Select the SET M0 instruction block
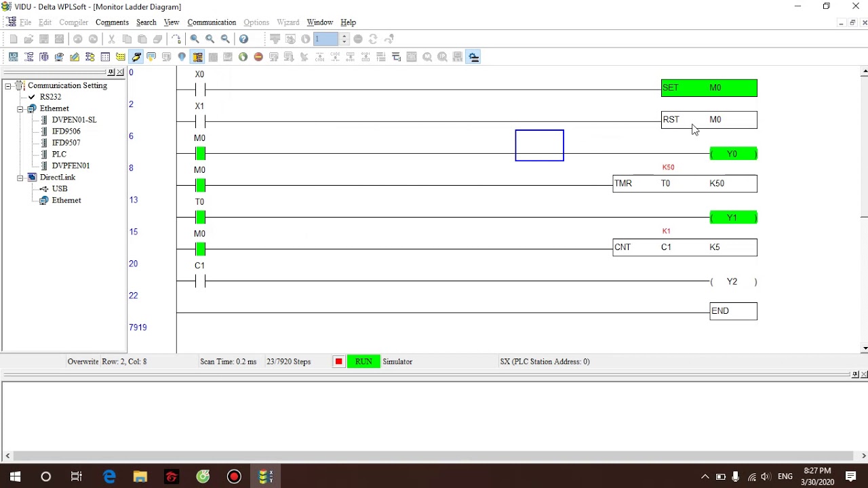 pos(709,88)
